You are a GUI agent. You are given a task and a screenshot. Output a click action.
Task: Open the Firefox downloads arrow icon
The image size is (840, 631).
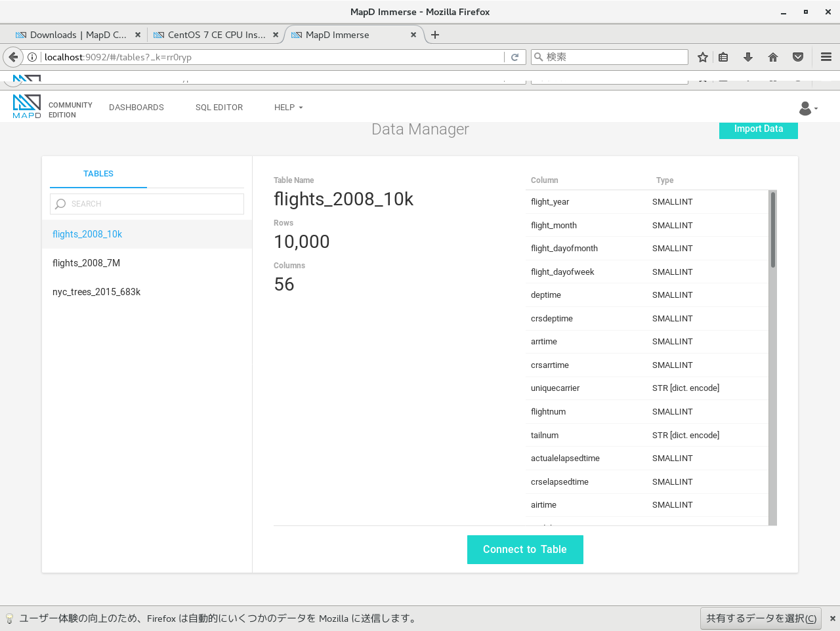[748, 57]
